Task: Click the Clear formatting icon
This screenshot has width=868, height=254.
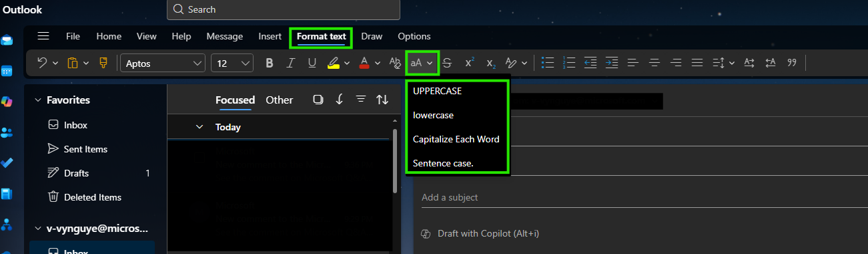Action: click(x=394, y=63)
